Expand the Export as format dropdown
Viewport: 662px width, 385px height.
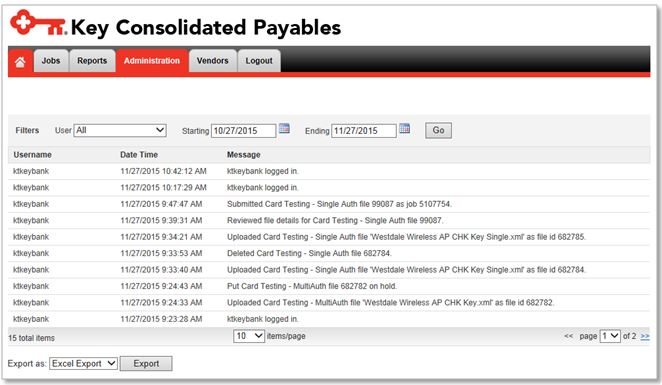click(x=83, y=363)
